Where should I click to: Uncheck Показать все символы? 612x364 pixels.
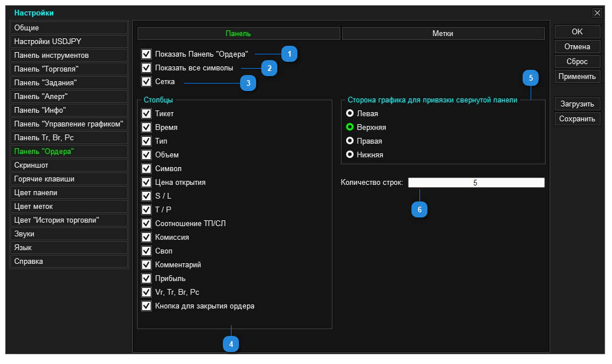pyautogui.click(x=146, y=68)
